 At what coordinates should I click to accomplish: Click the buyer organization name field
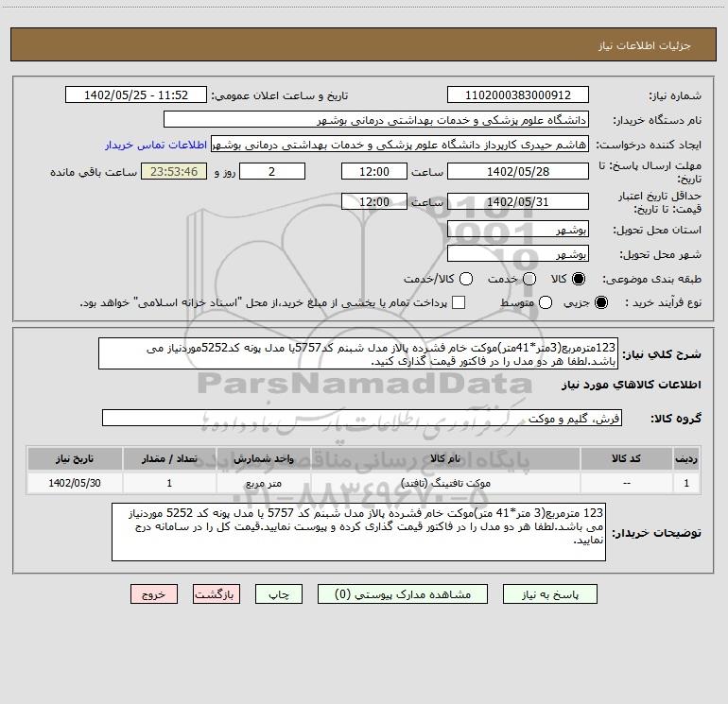coord(376,120)
